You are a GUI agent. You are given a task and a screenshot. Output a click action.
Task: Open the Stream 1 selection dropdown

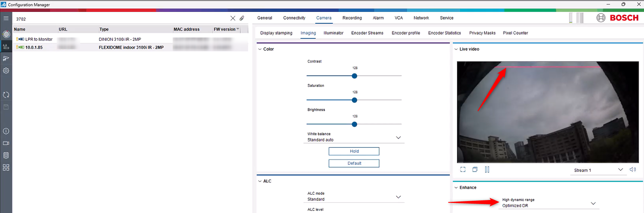620,170
